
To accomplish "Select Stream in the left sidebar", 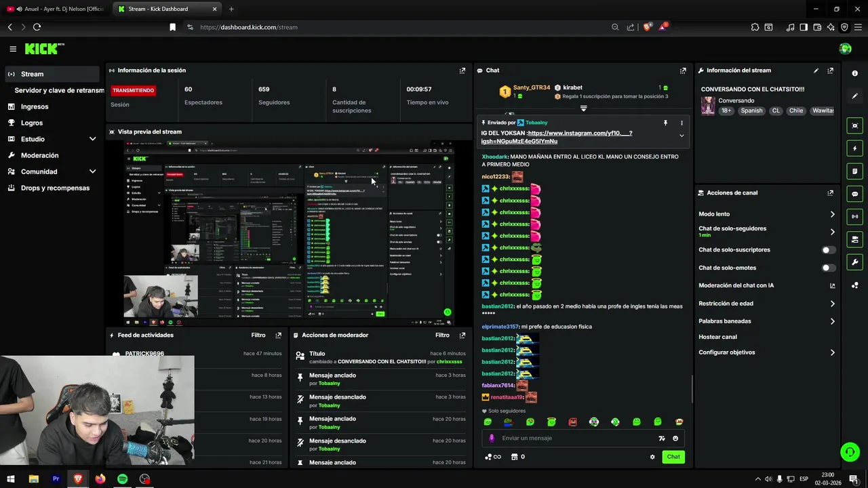I will [51, 74].
